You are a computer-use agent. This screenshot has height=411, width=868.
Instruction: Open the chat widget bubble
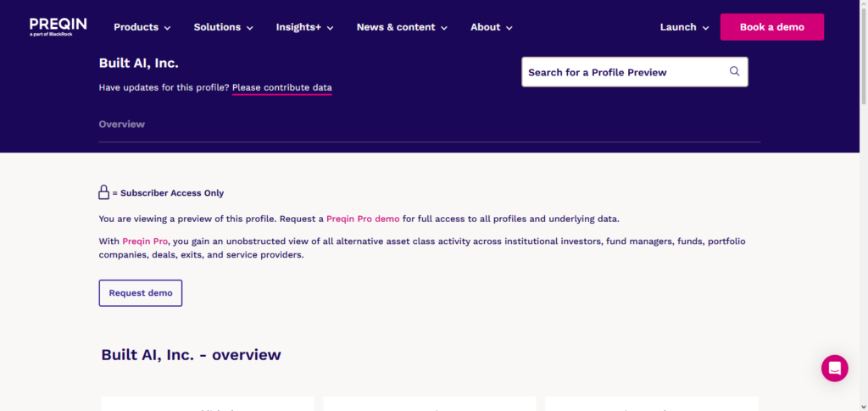point(834,368)
